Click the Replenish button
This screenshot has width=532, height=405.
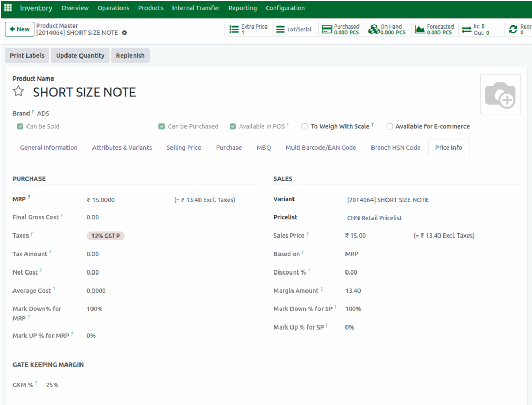tap(130, 55)
